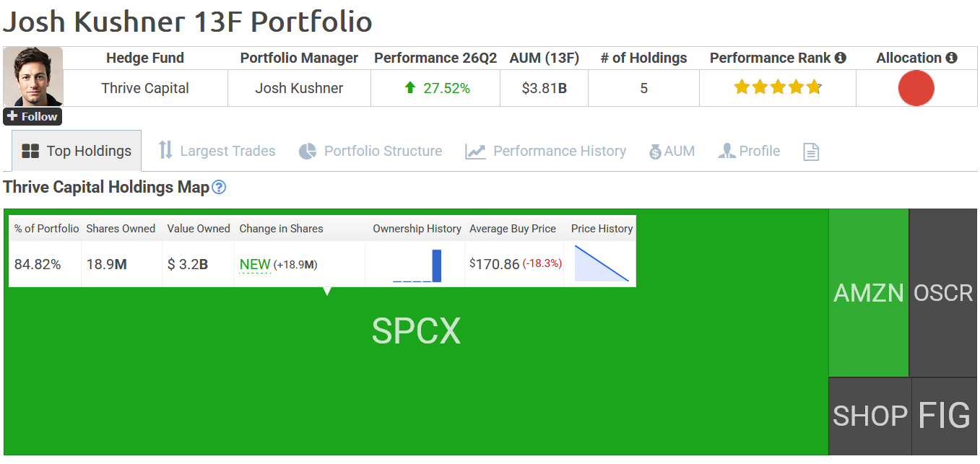Select the AUM tab
This screenshot has width=980, height=464.
[672, 151]
